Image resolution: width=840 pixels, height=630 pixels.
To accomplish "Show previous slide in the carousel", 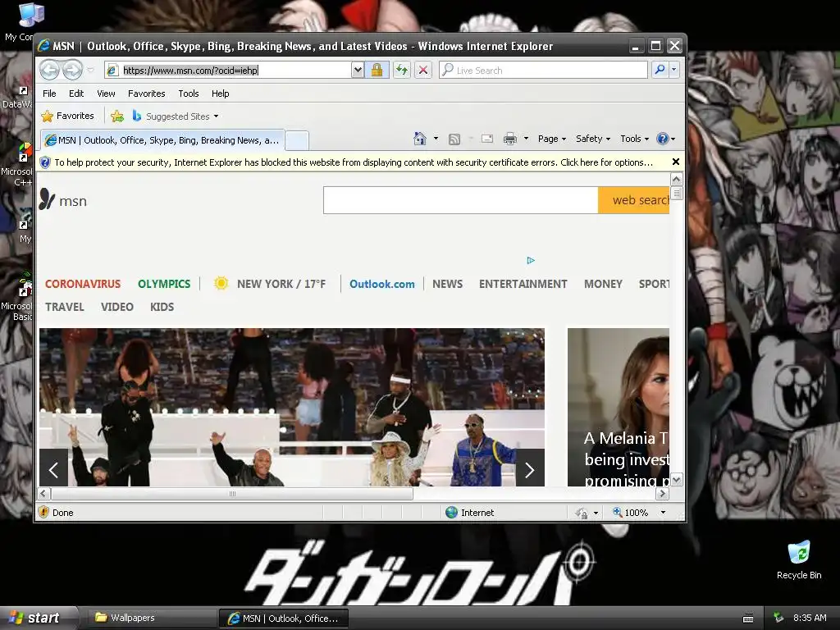I will click(53, 470).
